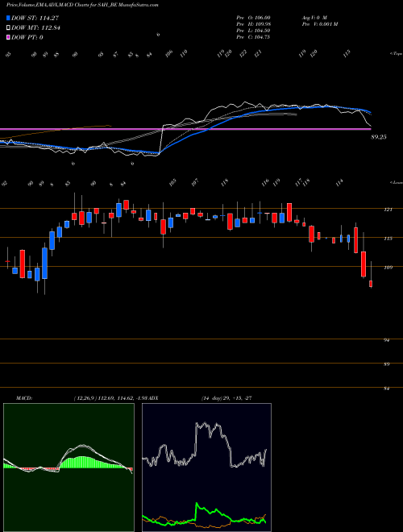This screenshot has width=403, height=532.
Task: Click the 'MACD:' indicator label
Action: (24, 398)
